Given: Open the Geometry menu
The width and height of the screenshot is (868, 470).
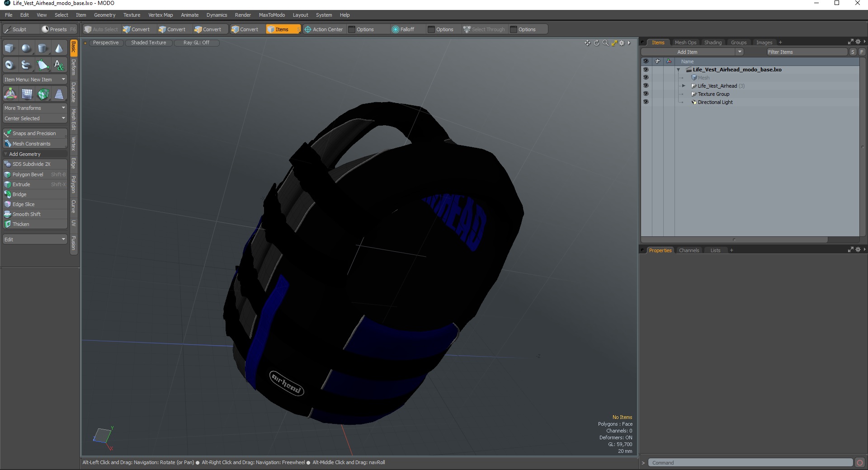Looking at the screenshot, I should (x=104, y=15).
